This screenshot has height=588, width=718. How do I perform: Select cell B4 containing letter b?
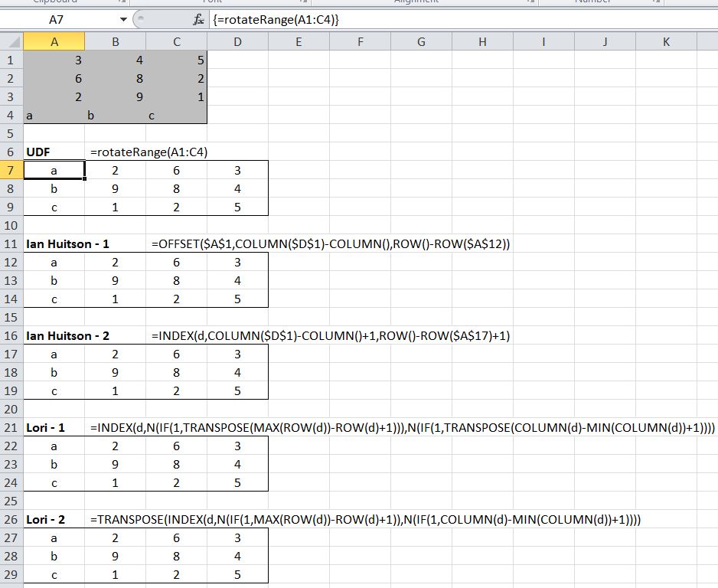coord(115,116)
